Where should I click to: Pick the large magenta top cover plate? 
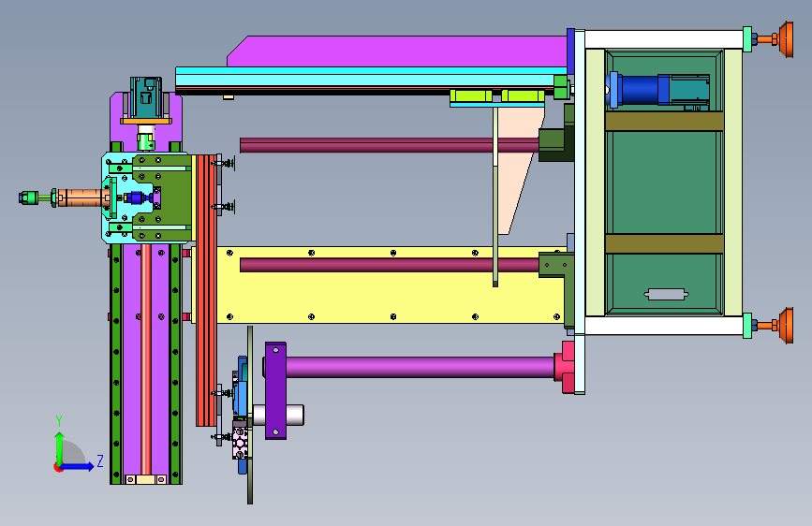tap(397, 51)
